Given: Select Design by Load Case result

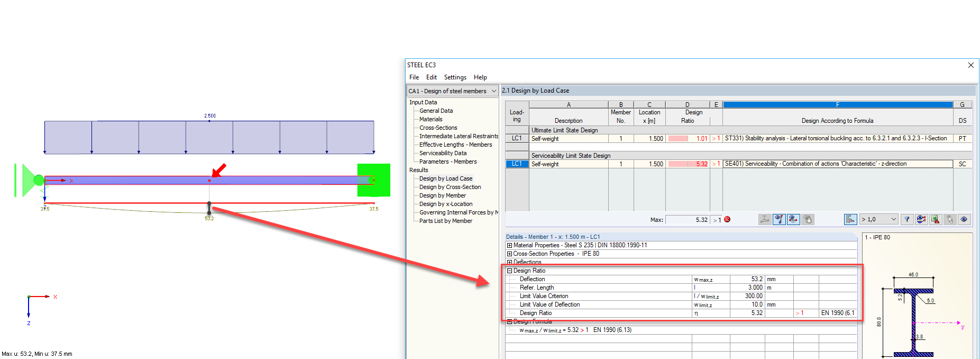Looking at the screenshot, I should [x=446, y=178].
